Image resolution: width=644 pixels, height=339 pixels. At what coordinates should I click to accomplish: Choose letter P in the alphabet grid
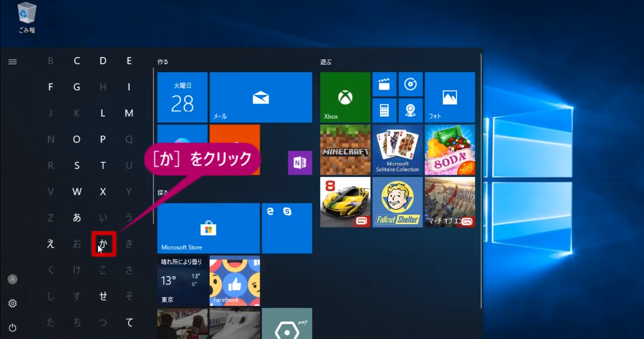click(103, 139)
